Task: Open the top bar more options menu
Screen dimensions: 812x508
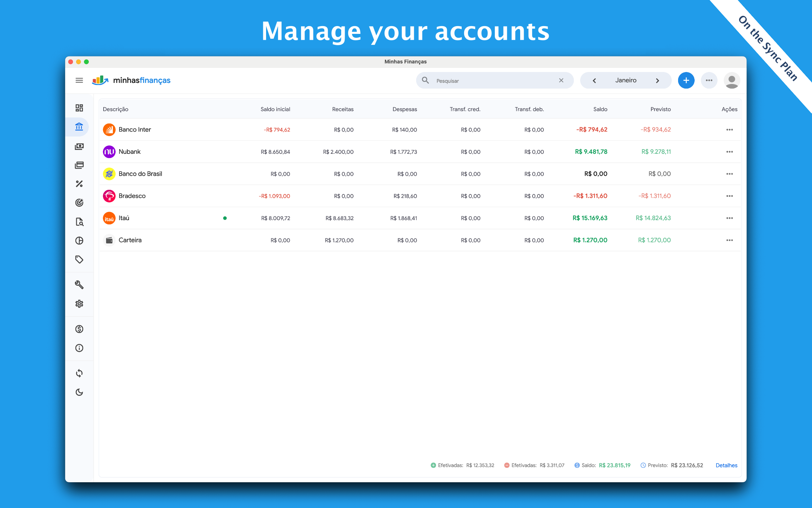Action: tap(709, 80)
